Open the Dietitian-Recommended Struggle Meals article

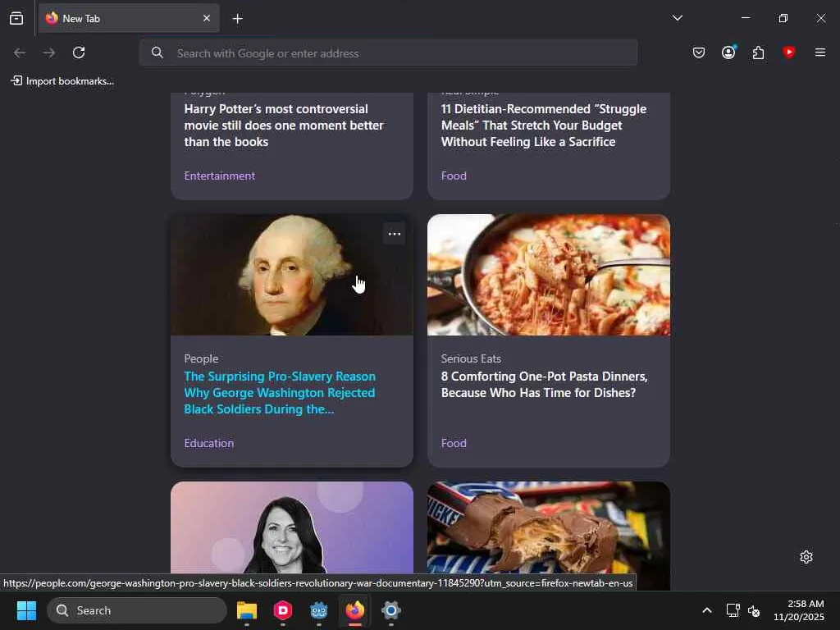(x=543, y=126)
